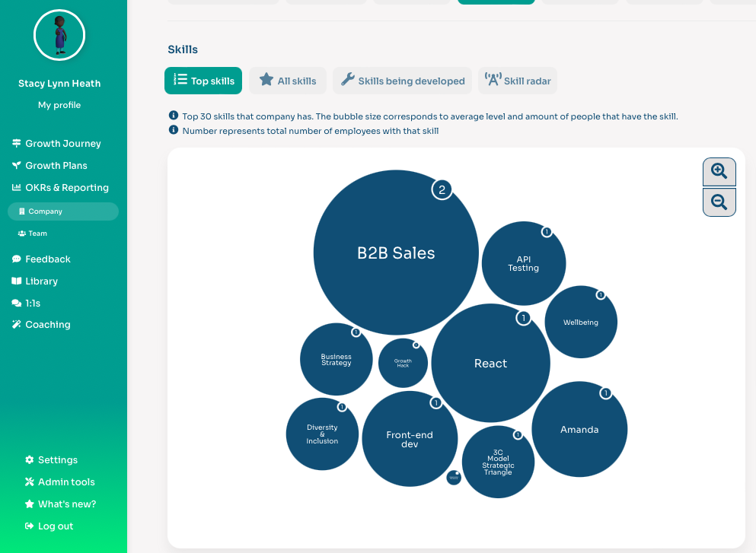Open Growth Plans in the sidebar

tap(56, 165)
